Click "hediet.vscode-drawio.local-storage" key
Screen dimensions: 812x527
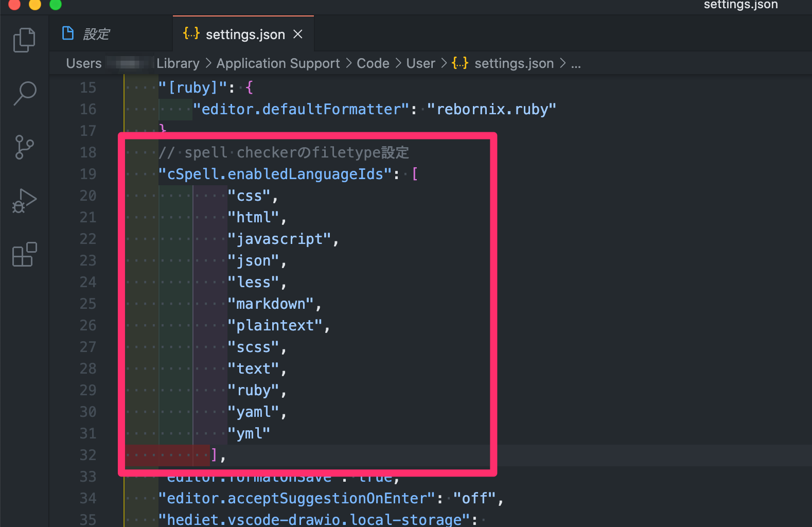click(314, 519)
